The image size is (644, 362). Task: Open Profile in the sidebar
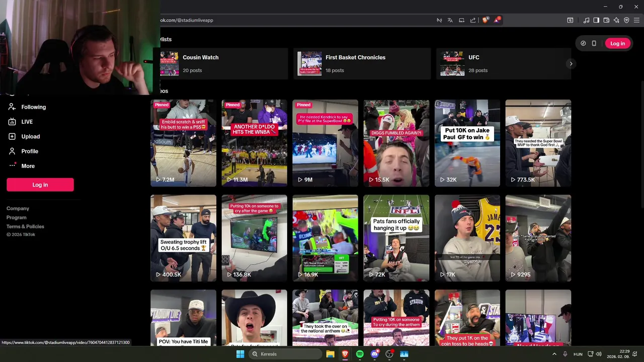pos(30,151)
